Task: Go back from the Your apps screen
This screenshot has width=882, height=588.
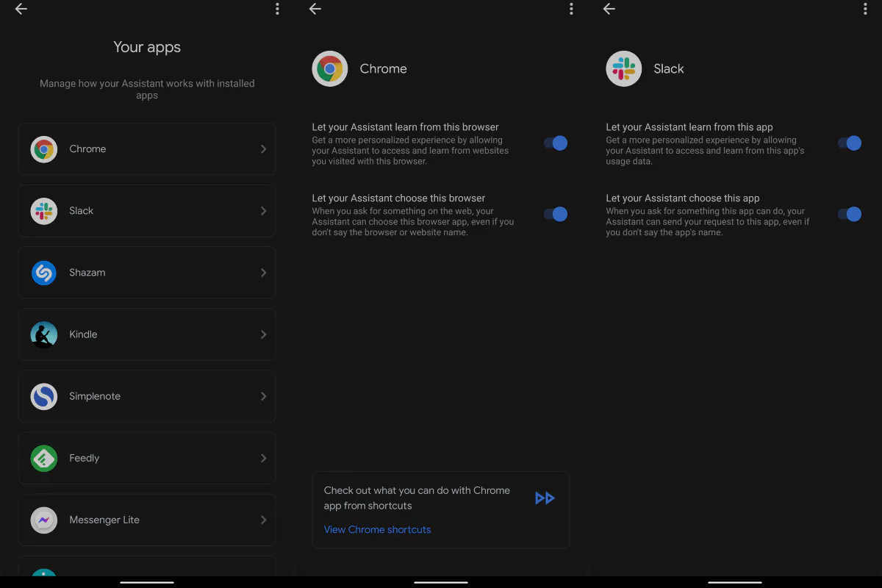Action: (x=21, y=9)
